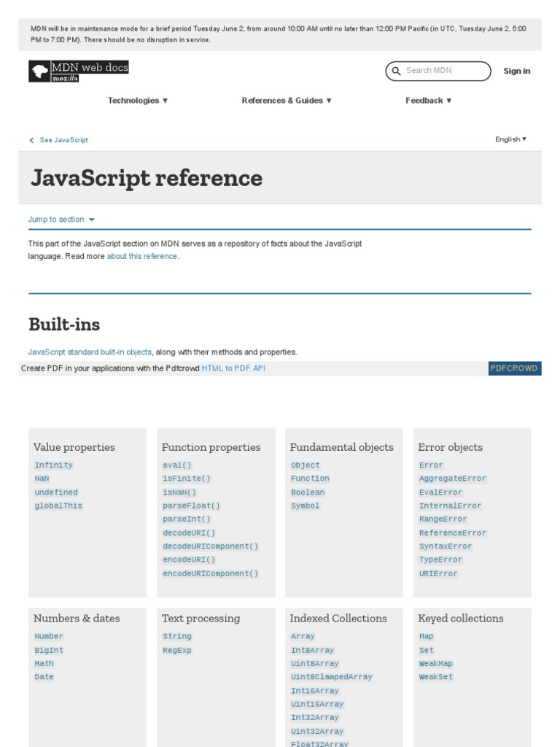This screenshot has height=747, width=560.
Task: Open the encodeURI() function link
Action: coord(189,560)
